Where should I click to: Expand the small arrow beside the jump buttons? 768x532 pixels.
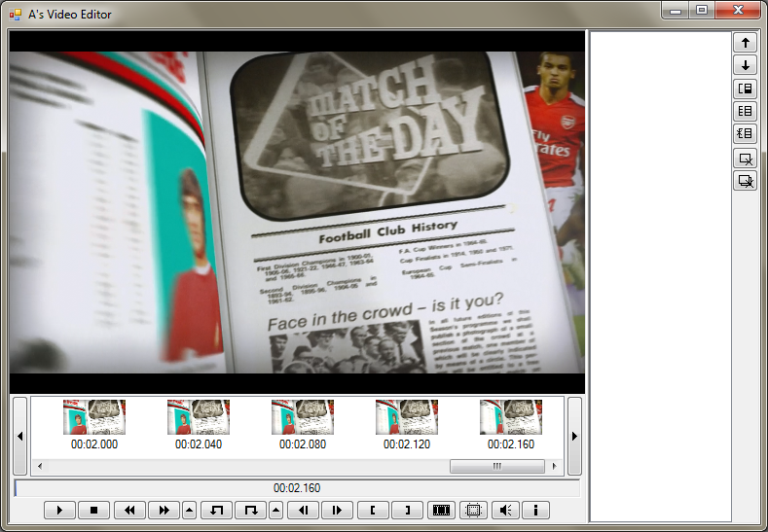point(276,510)
